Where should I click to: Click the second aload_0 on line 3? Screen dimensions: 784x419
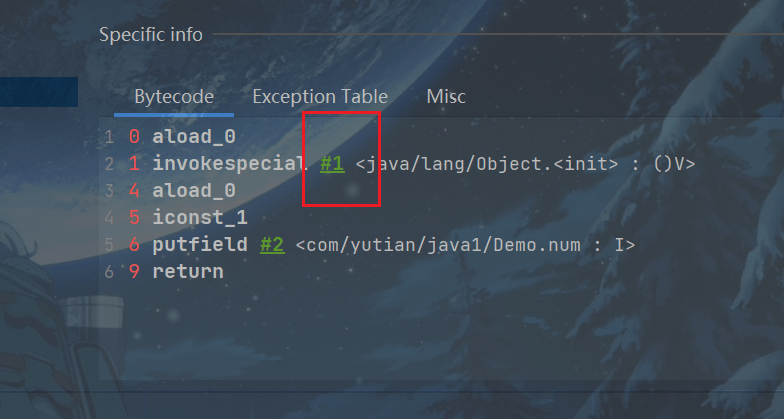(194, 190)
